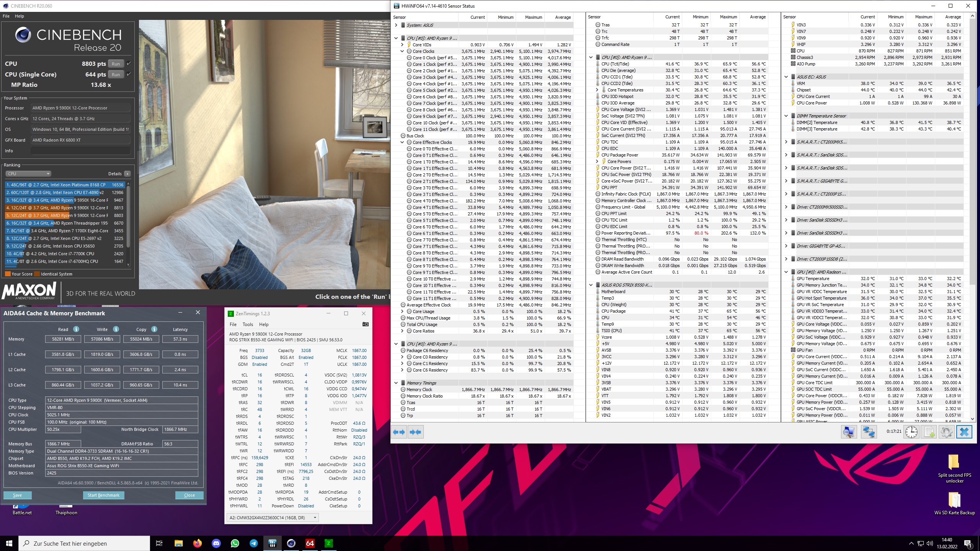The image size is (980, 551).
Task: Open the Ranking CPU dropdown
Action: (x=28, y=174)
